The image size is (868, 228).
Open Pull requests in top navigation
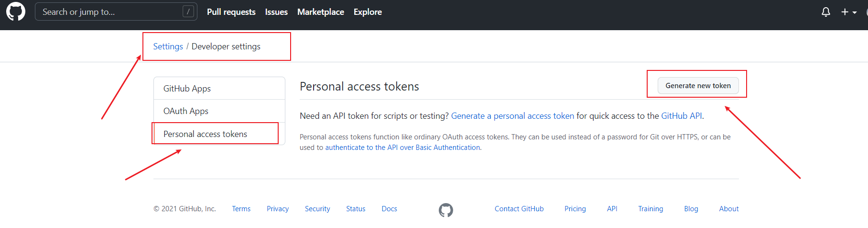coord(231,12)
